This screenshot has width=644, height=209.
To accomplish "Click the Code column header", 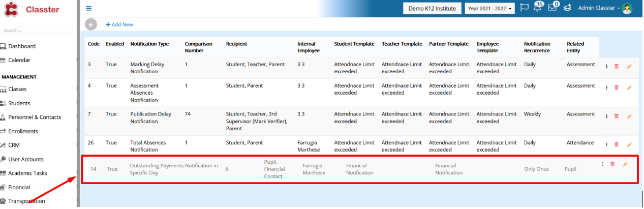I will (94, 44).
